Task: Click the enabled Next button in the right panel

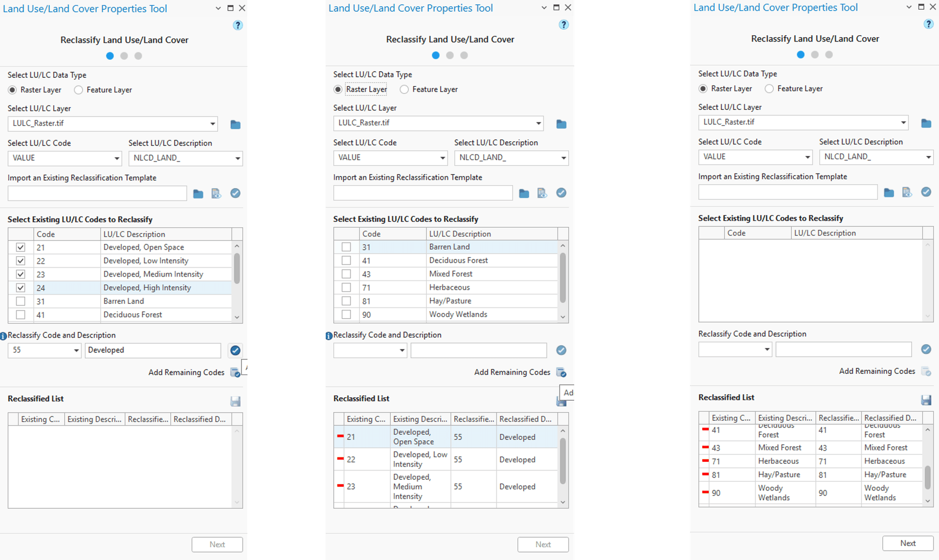Action: coord(908,543)
